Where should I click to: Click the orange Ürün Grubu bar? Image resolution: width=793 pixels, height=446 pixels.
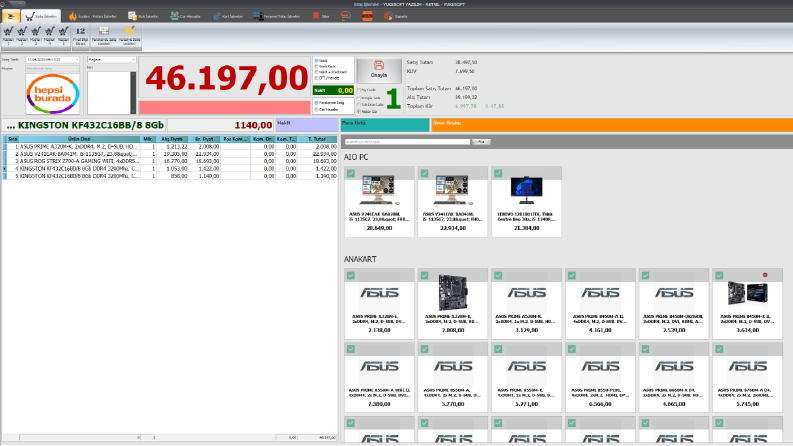[612, 124]
